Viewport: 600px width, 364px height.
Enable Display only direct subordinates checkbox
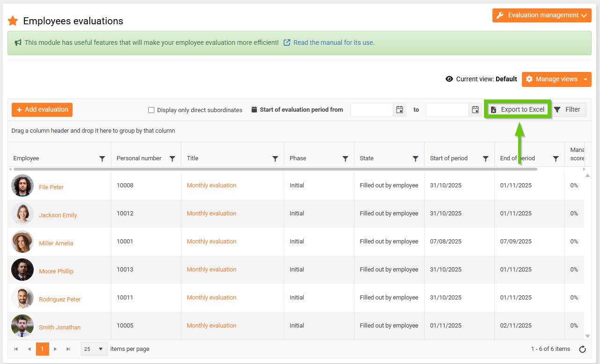[x=151, y=110]
